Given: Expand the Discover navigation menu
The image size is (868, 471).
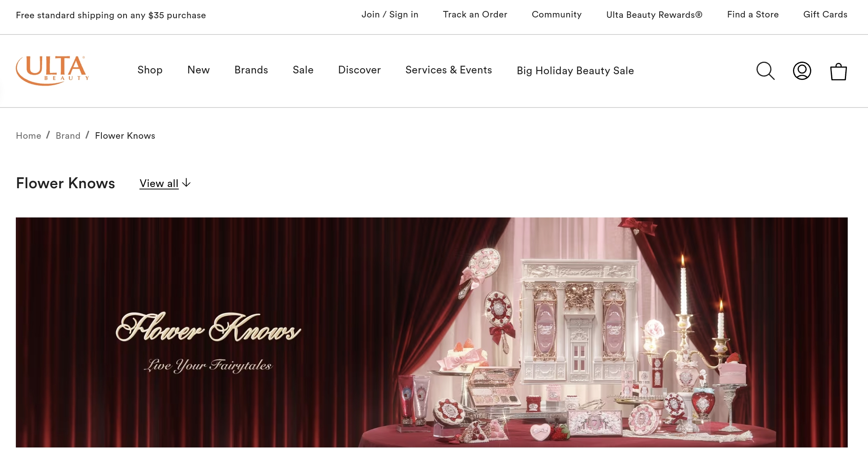Looking at the screenshot, I should pos(359,70).
